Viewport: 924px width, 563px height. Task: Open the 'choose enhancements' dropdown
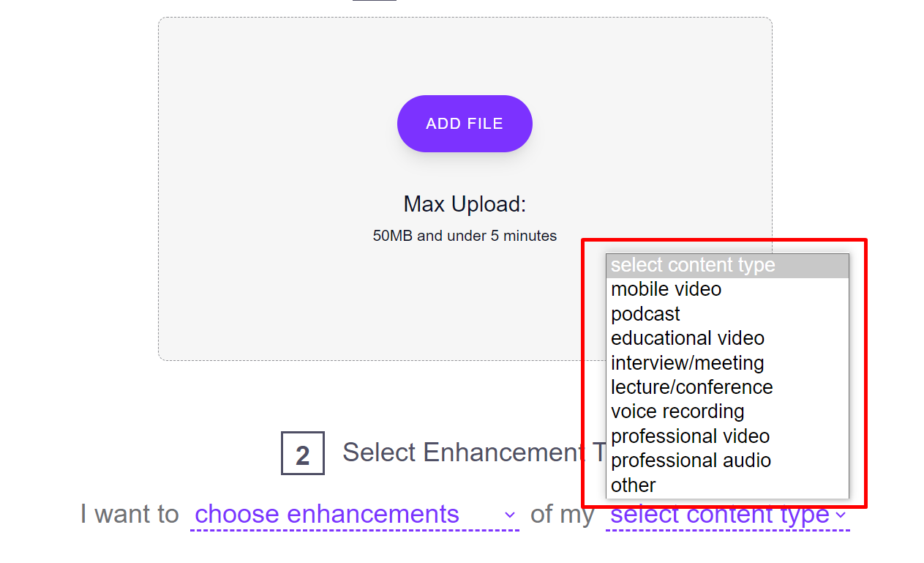[x=327, y=515]
